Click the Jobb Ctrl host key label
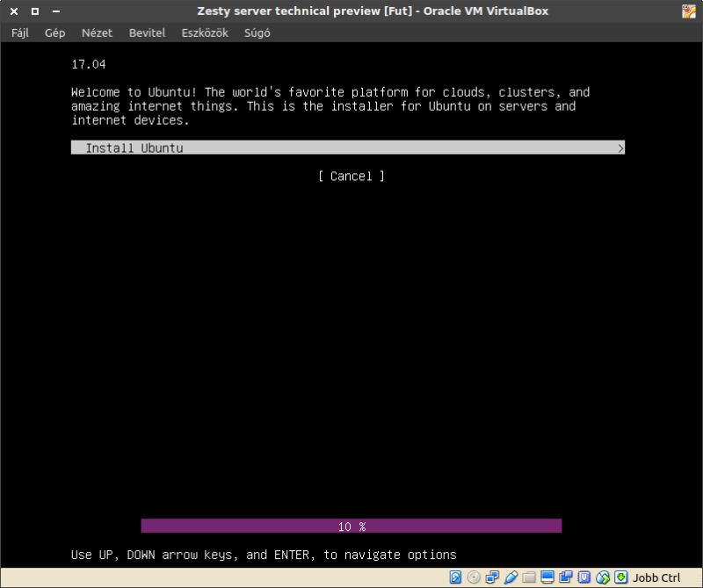703x588 pixels. pyautogui.click(x=656, y=577)
